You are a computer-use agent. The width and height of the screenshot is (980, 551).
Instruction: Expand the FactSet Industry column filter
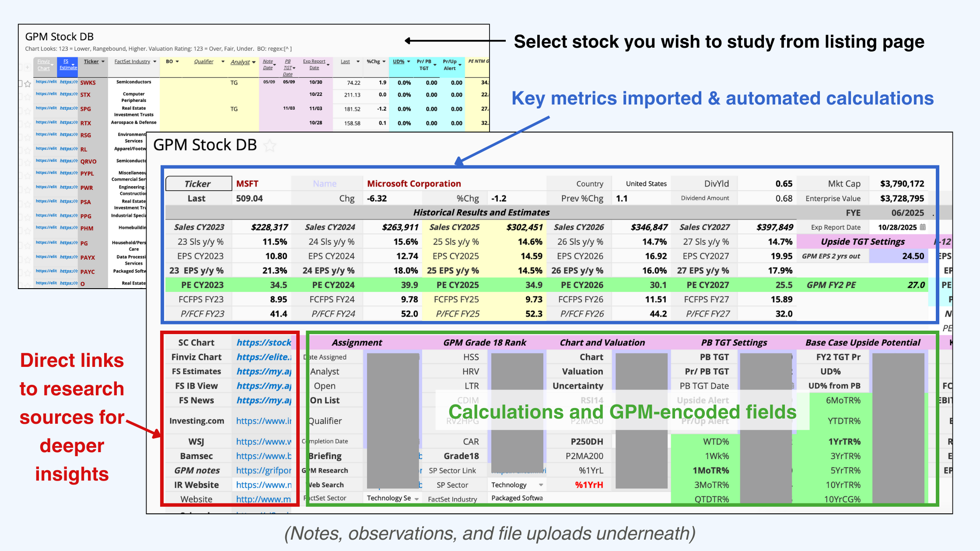[155, 62]
